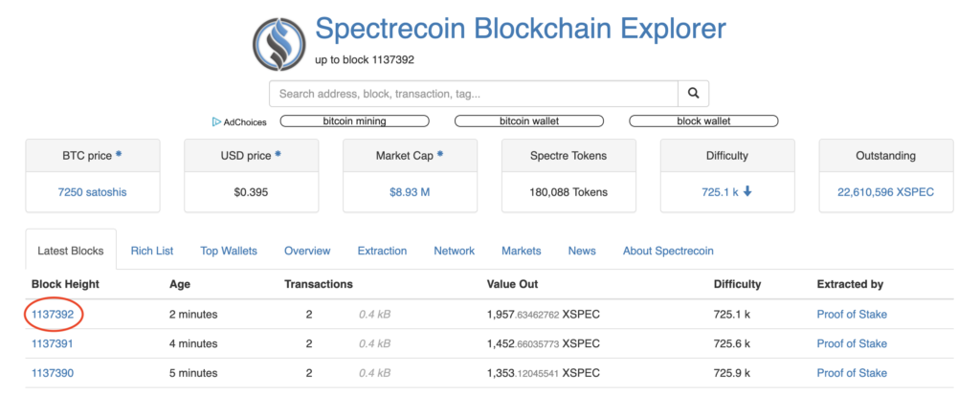Click the 1,957.63462762 XSPEC value
Screen dimensions: 980x395
(x=544, y=315)
